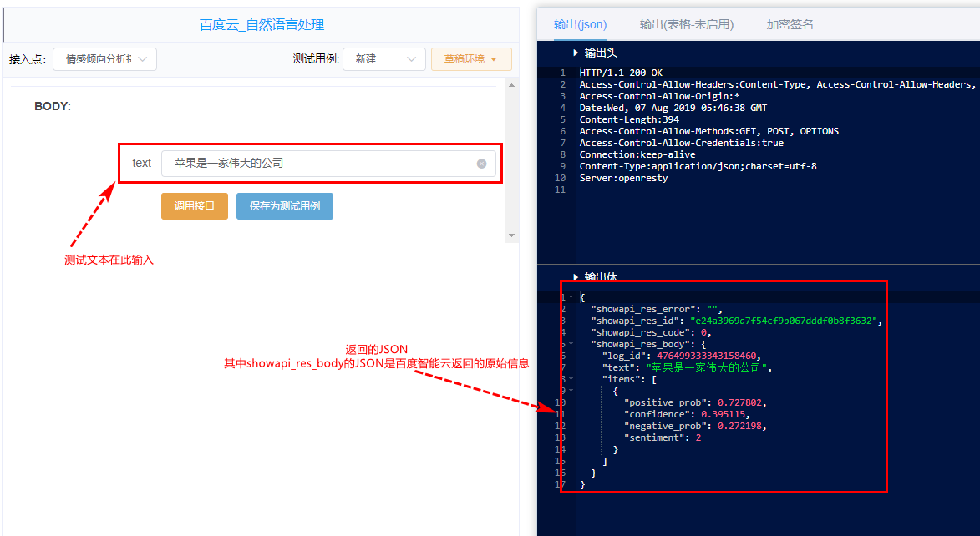
Task: Switch to the 输出(json) tab
Action: click(x=580, y=24)
